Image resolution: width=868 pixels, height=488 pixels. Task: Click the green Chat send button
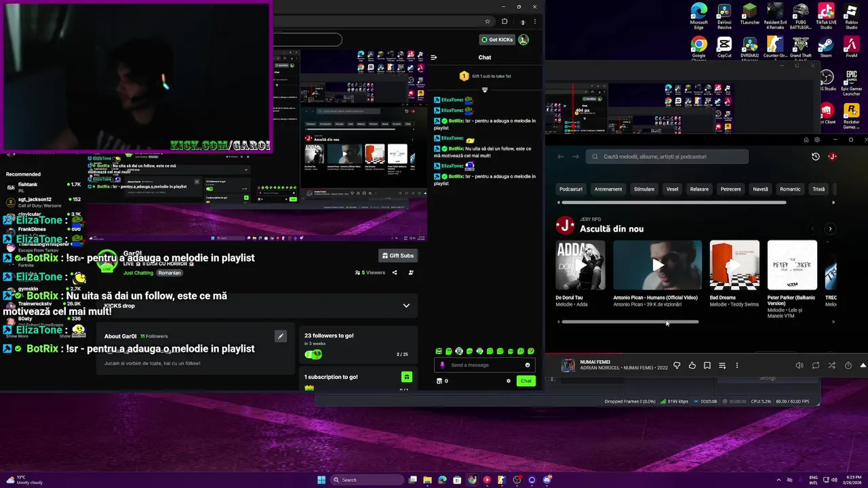[526, 381]
